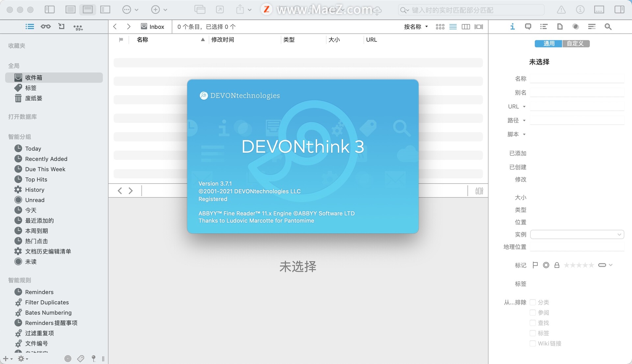Go back in the preview pane

[120, 191]
